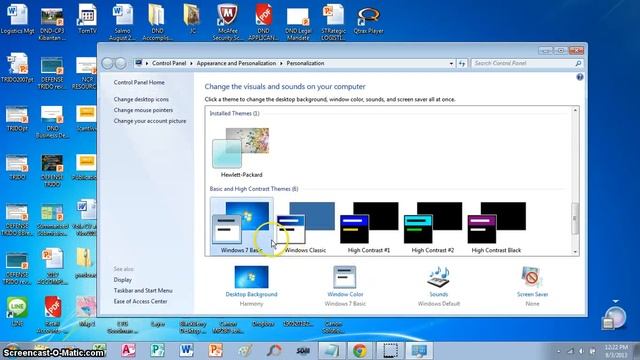
Task: Select the TRIDO2007ppt desktop file
Action: (x=17, y=68)
